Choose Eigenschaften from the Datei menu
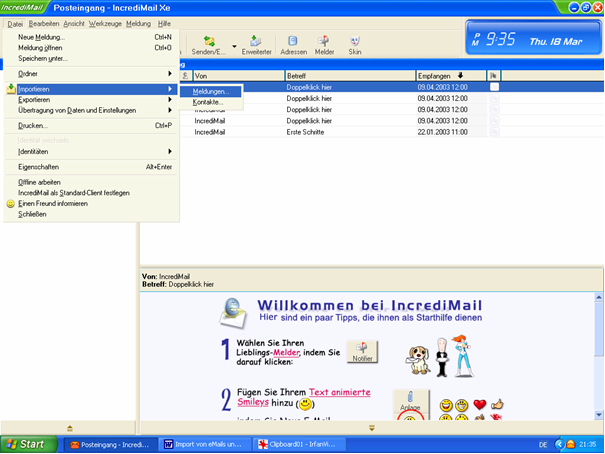This screenshot has height=454, width=605. coord(91,167)
